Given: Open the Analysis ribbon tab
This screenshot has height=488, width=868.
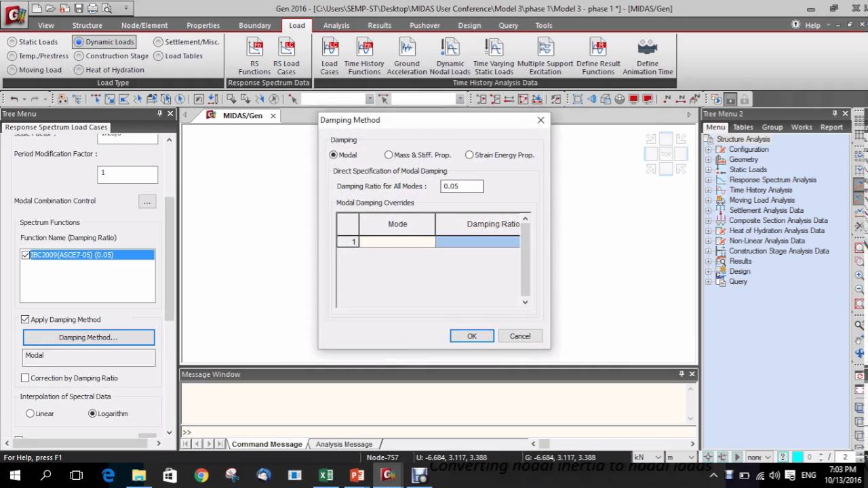Looking at the screenshot, I should 336,25.
